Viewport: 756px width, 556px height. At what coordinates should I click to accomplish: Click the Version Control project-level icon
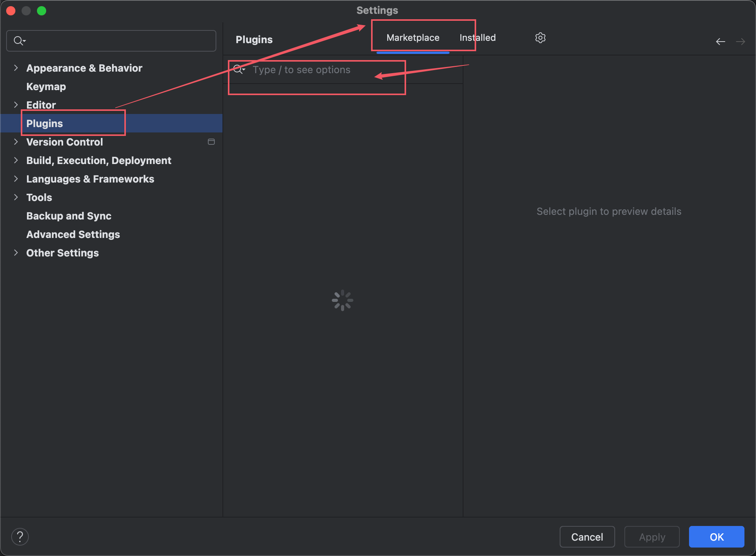coord(211,142)
